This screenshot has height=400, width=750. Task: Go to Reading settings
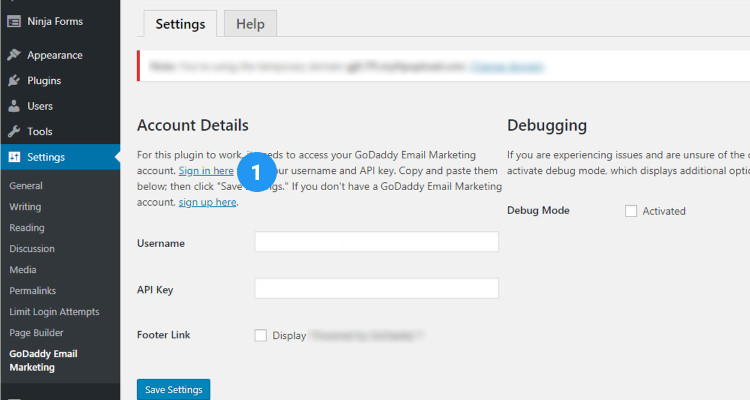(27, 228)
